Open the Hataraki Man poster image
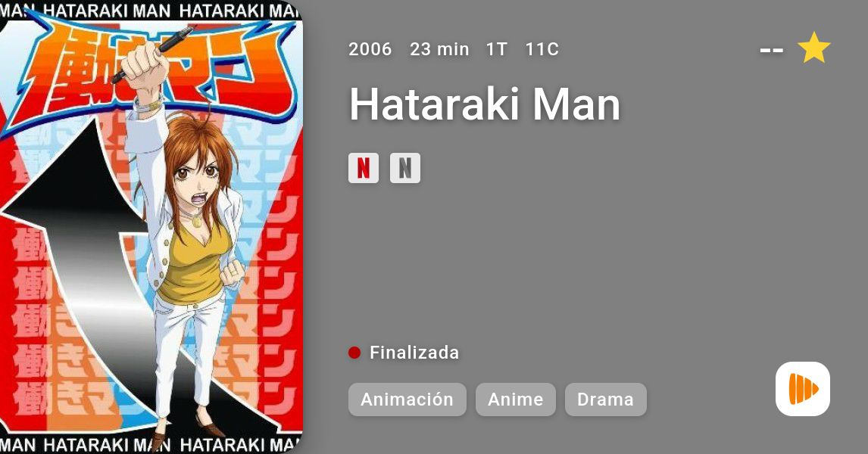868x454 pixels. coord(151,227)
